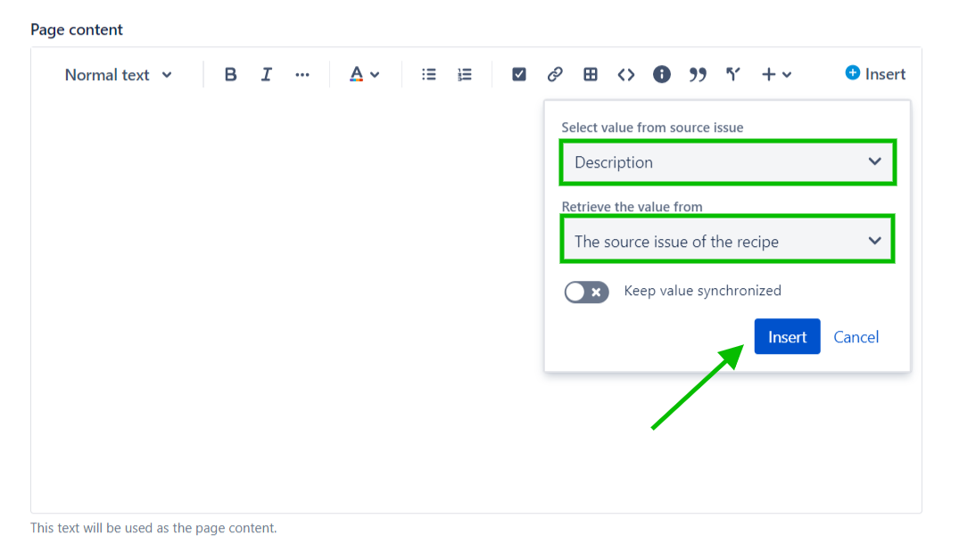Image resolution: width=959 pixels, height=560 pixels.
Task: Click Cancel in the popup
Action: 856,337
